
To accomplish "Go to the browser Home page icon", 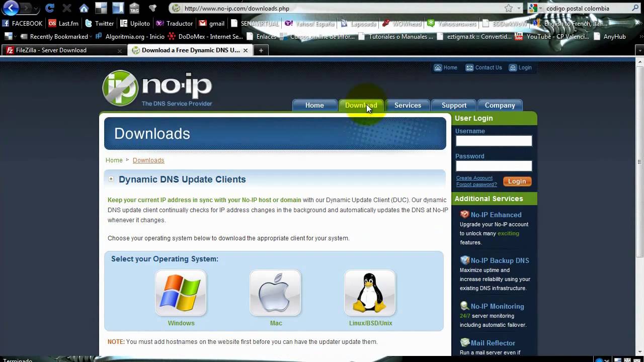I will [84, 8].
